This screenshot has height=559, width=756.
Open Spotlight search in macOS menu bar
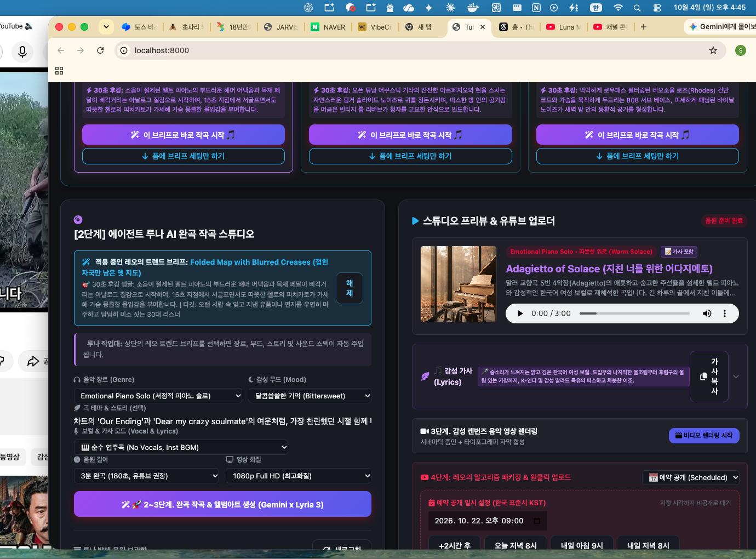(637, 8)
